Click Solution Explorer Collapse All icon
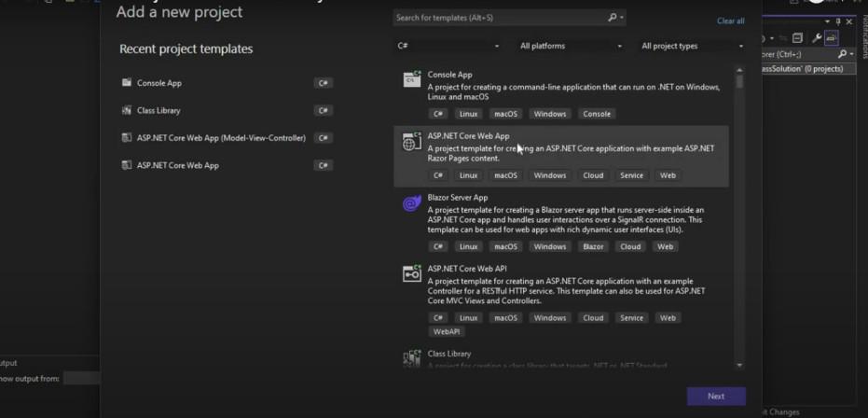The width and height of the screenshot is (868, 418). [797, 38]
